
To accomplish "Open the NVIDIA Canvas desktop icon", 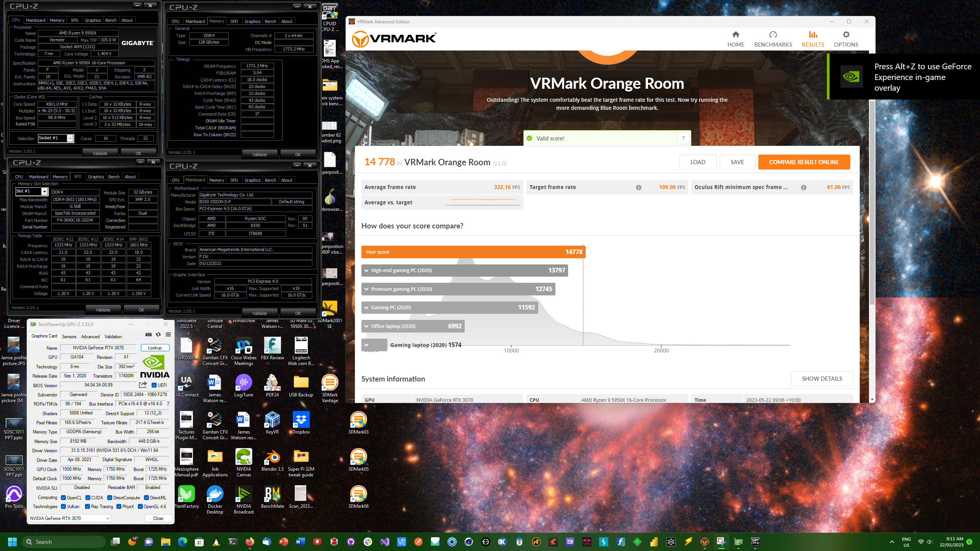I will tap(244, 463).
